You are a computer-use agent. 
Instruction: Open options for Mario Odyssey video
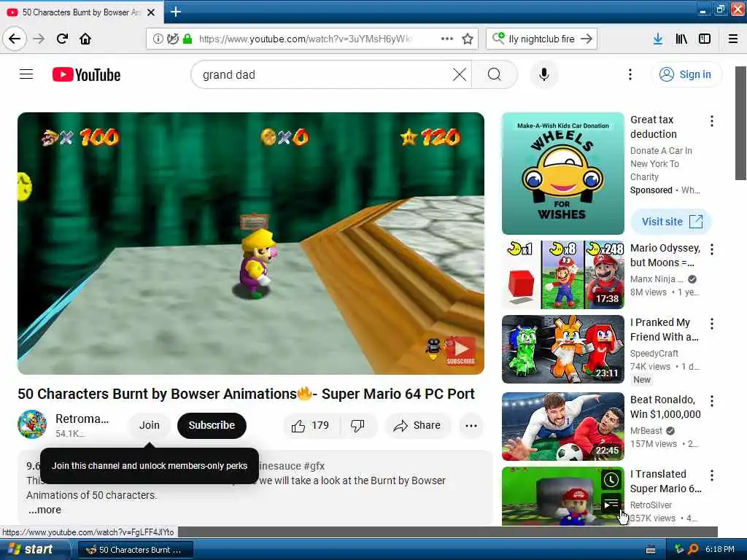tap(712, 249)
